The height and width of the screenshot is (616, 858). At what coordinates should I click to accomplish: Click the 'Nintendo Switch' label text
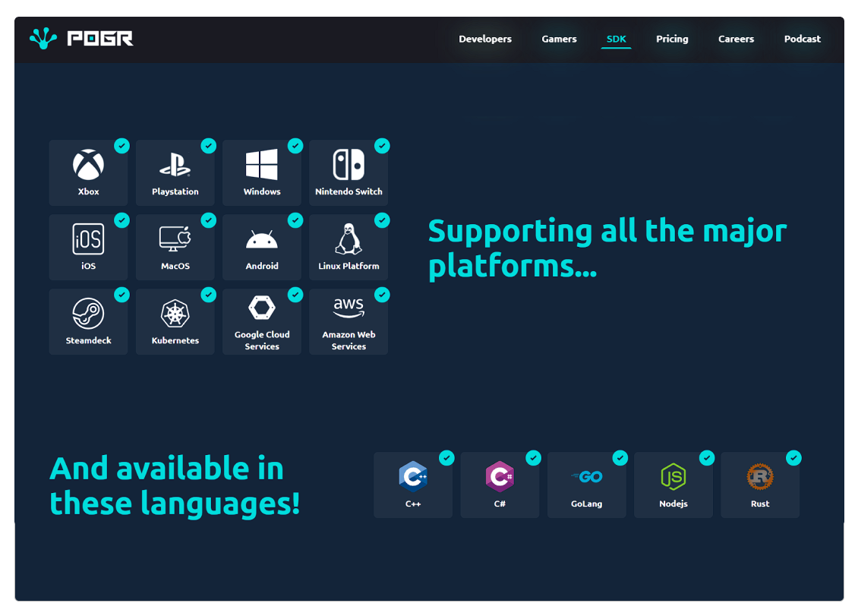(349, 191)
